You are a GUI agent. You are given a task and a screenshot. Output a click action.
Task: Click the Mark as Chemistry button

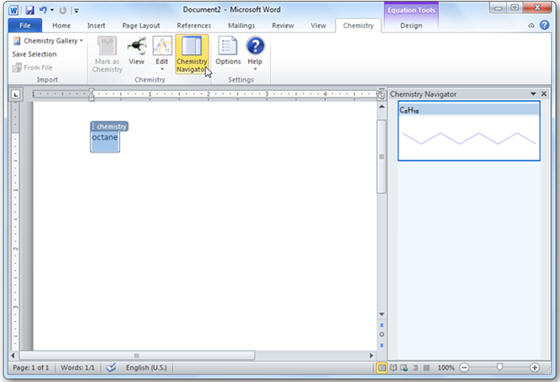click(x=107, y=54)
